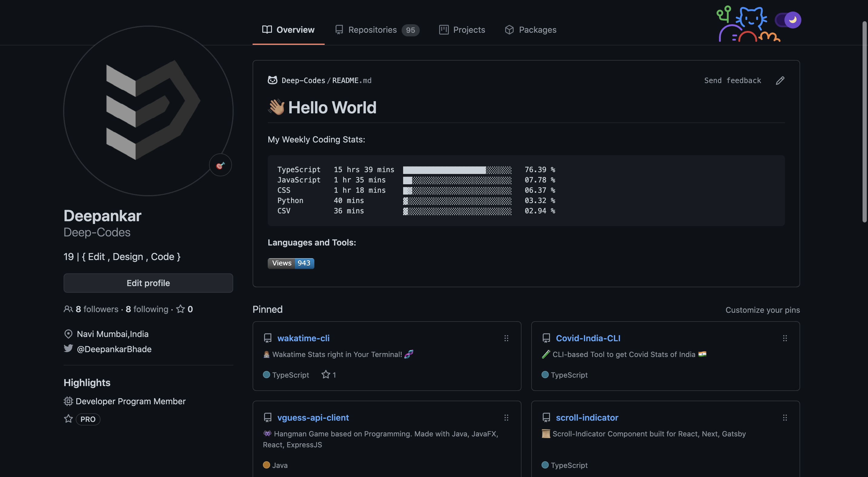Click the wakatime-cli pin drag handle
Viewport: 868px width, 477px height.
click(506, 338)
